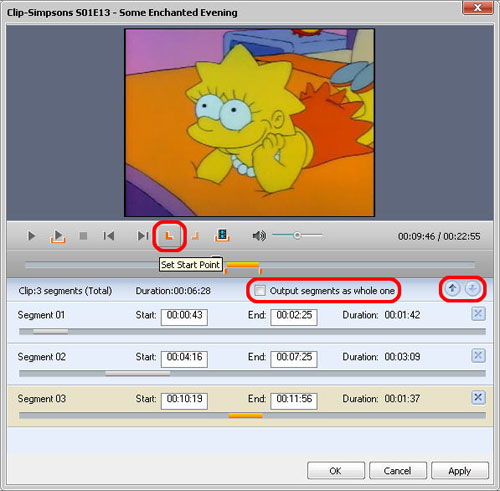Click Segment 03 duration 00:01:37
Viewport: 500px width, 491px height.
click(x=402, y=399)
